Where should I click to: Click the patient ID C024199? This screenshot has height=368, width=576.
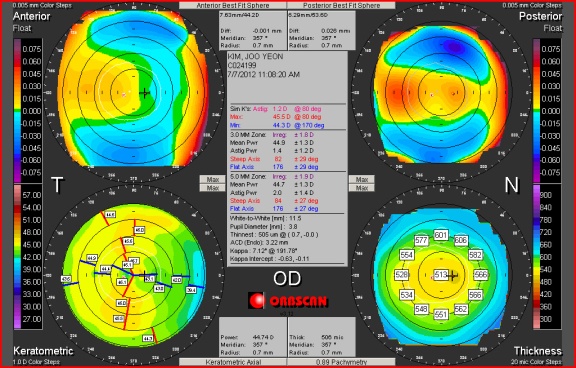242,65
